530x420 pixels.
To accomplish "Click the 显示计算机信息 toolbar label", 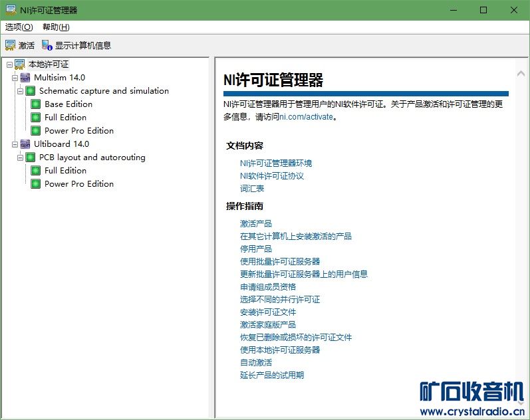I will tap(83, 45).
